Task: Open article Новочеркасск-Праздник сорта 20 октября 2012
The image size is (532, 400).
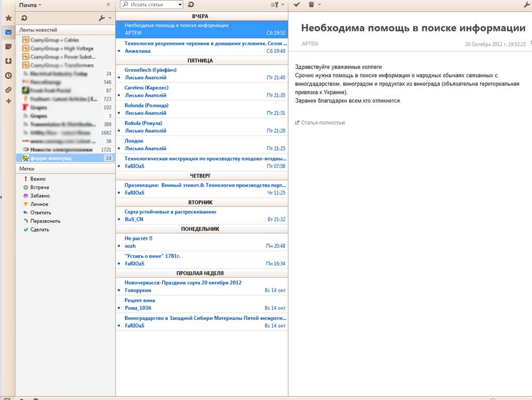Action: 202,286
